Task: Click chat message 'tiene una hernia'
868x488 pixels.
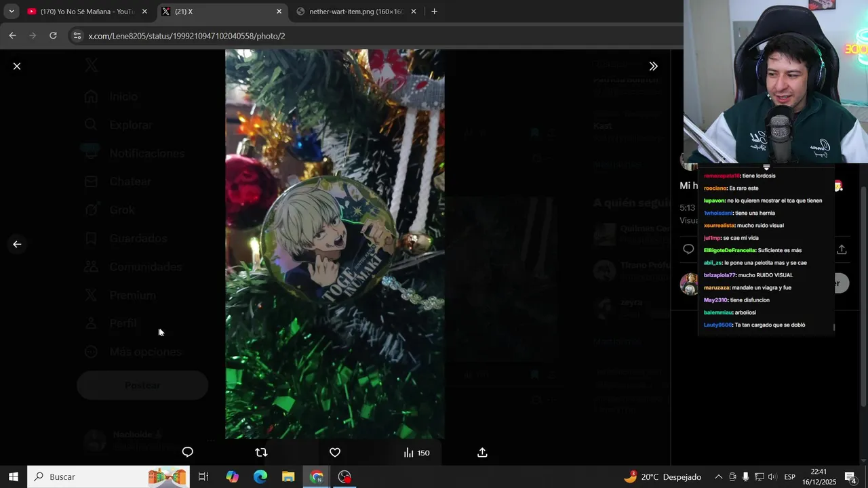Action: 755,213
